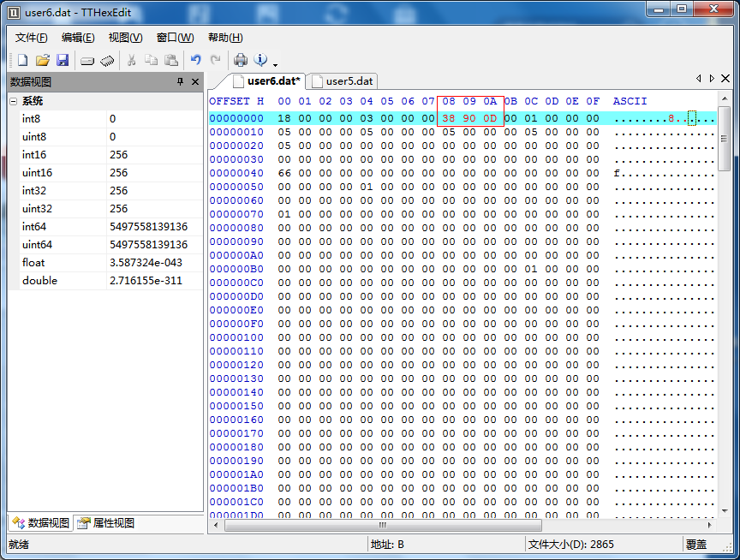This screenshot has width=740, height=560.
Task: Undo the last edit
Action: (x=196, y=59)
